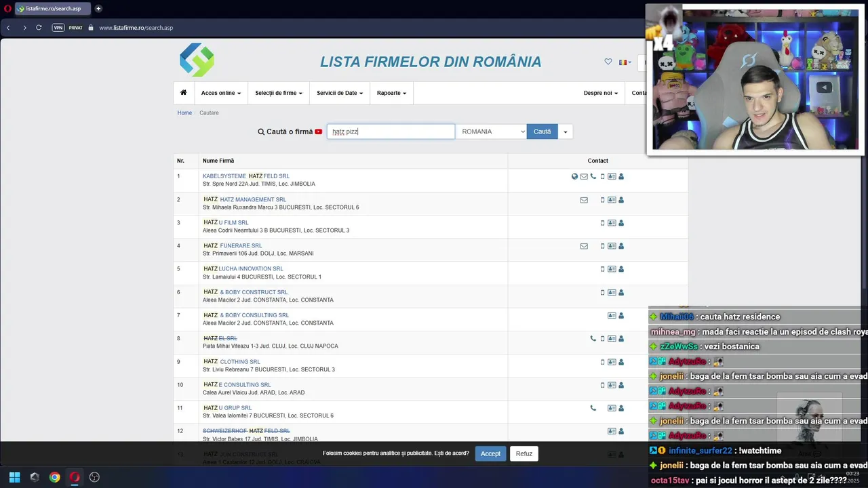Image resolution: width=868 pixels, height=488 pixels.
Task: Open the contact card icon for HATZU FILM SRL
Action: tap(612, 223)
